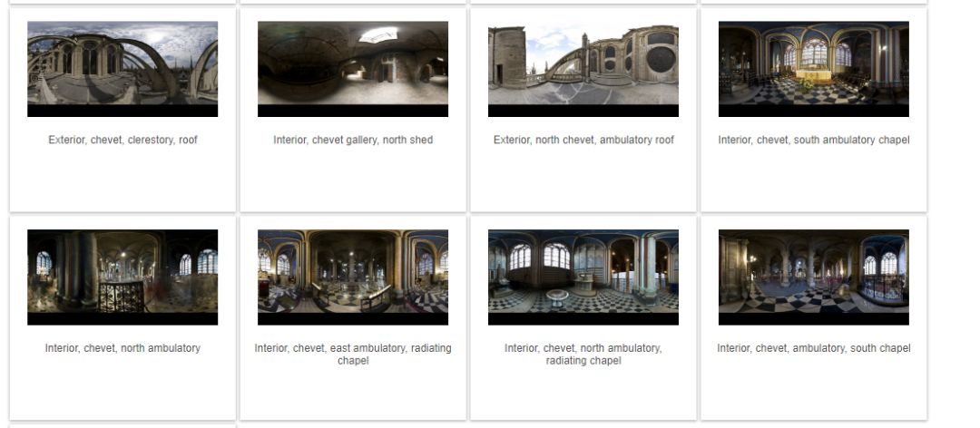Click the 'Exterior, chevet, clerestory, roof' caption
The image size is (980, 428).
click(x=122, y=140)
